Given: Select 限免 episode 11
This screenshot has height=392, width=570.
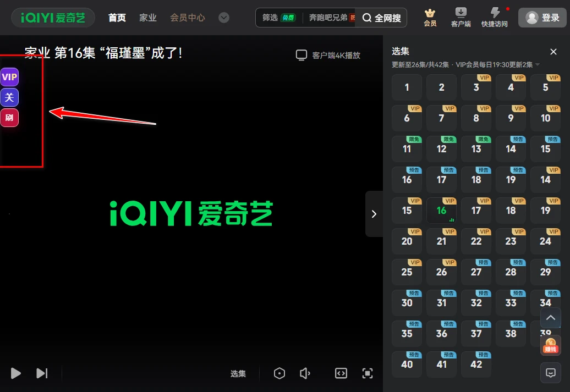Looking at the screenshot, I should (x=407, y=149).
